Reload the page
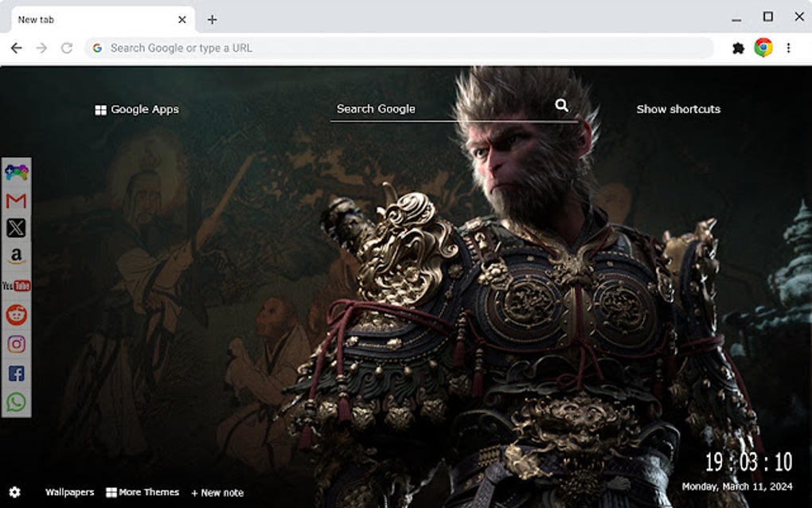812x508 pixels. tap(67, 48)
